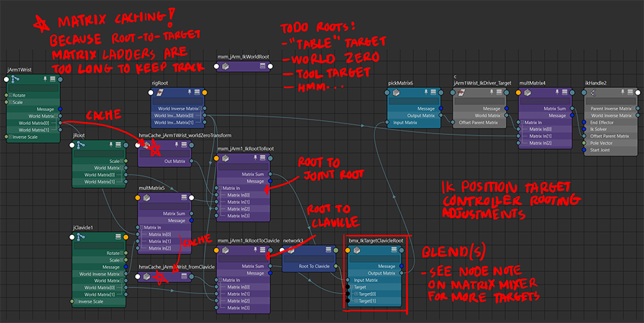Click the cube icon on bmx_IkTargetClavicleRoot node

358,250
